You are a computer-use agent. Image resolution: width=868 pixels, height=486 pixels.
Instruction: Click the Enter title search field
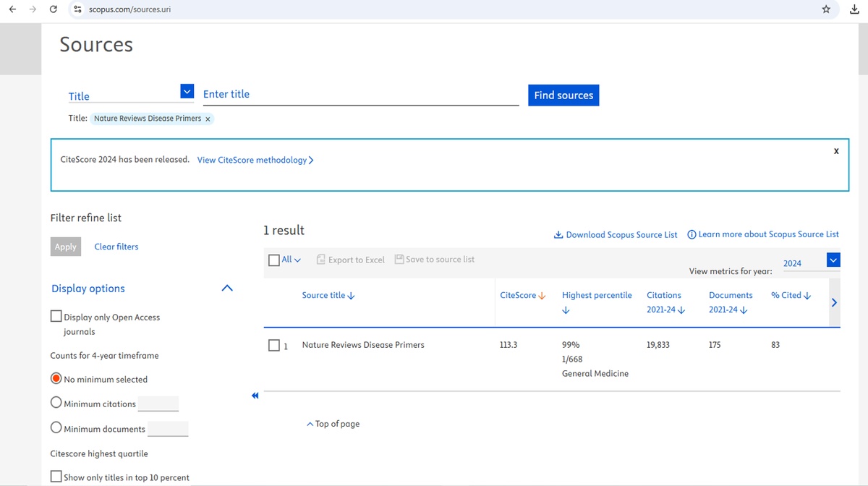pos(361,95)
